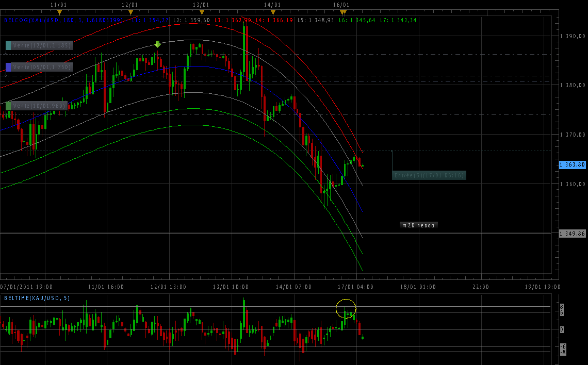The image size is (588, 365).
Task: Click the 14/01 orange triangle date marker
Action: (273, 12)
